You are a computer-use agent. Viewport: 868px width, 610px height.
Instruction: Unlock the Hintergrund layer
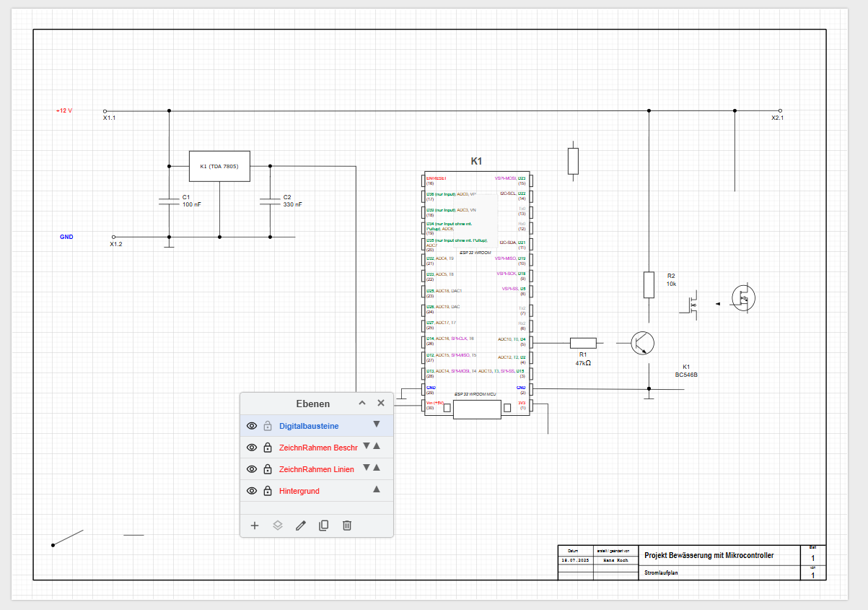(268, 491)
